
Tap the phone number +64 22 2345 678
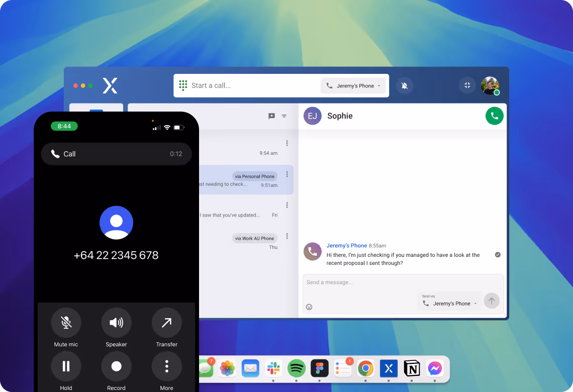[x=116, y=255]
